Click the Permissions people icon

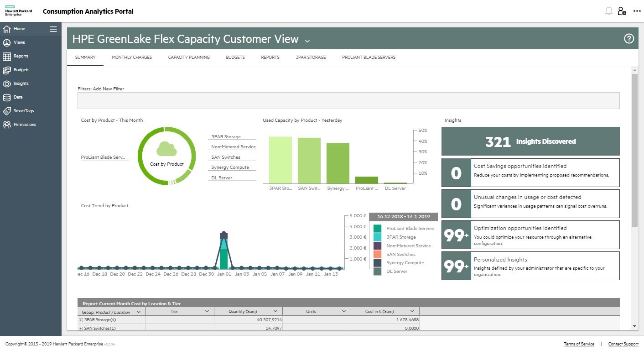[x=7, y=125]
